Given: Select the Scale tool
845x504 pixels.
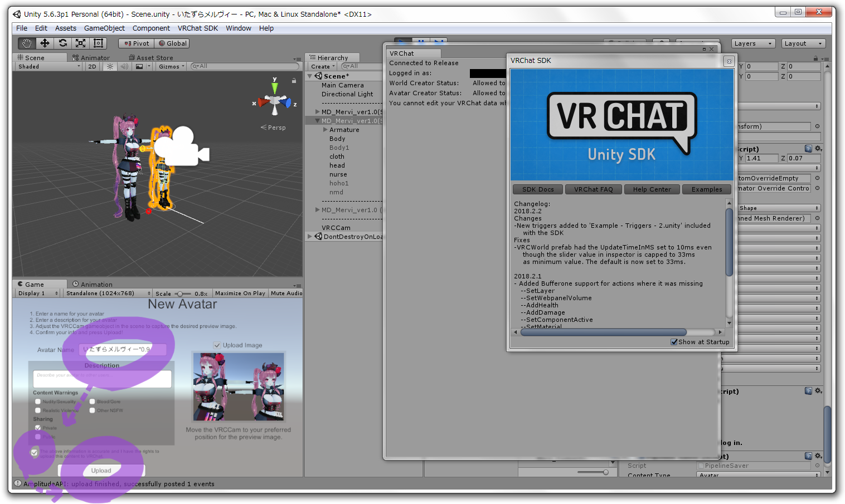Looking at the screenshot, I should 80,43.
